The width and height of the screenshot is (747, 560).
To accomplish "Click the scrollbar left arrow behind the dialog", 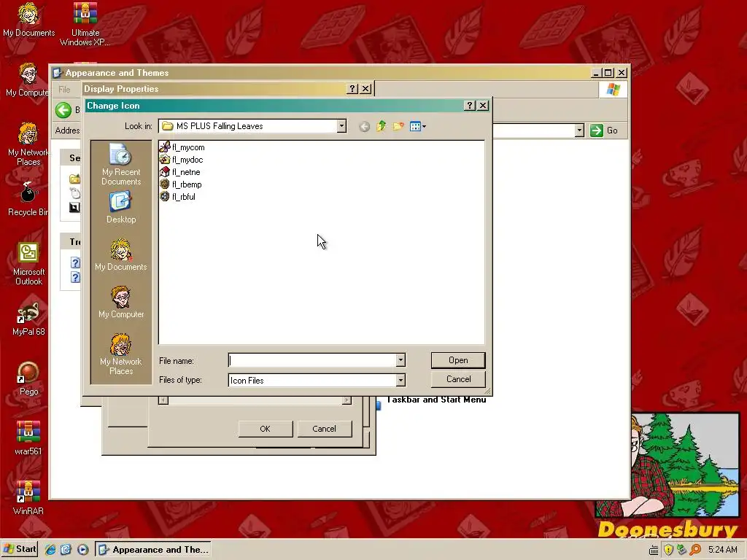I will [x=163, y=400].
